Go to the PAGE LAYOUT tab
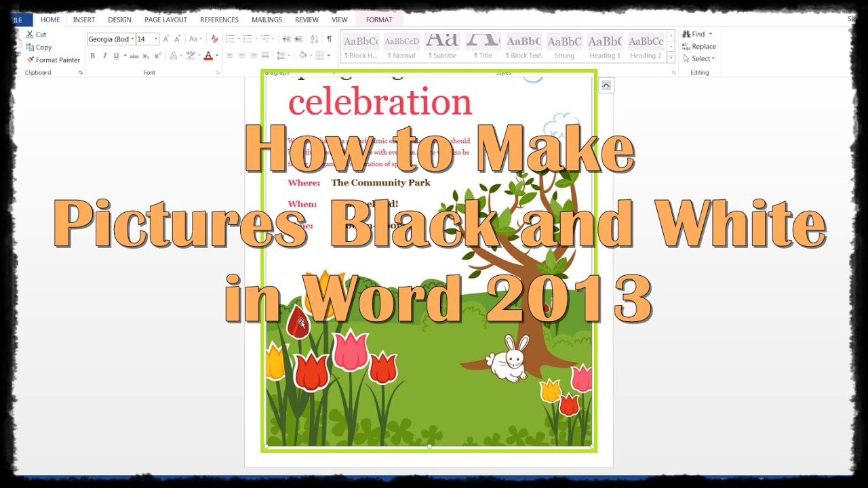The width and height of the screenshot is (868, 488). tap(165, 20)
